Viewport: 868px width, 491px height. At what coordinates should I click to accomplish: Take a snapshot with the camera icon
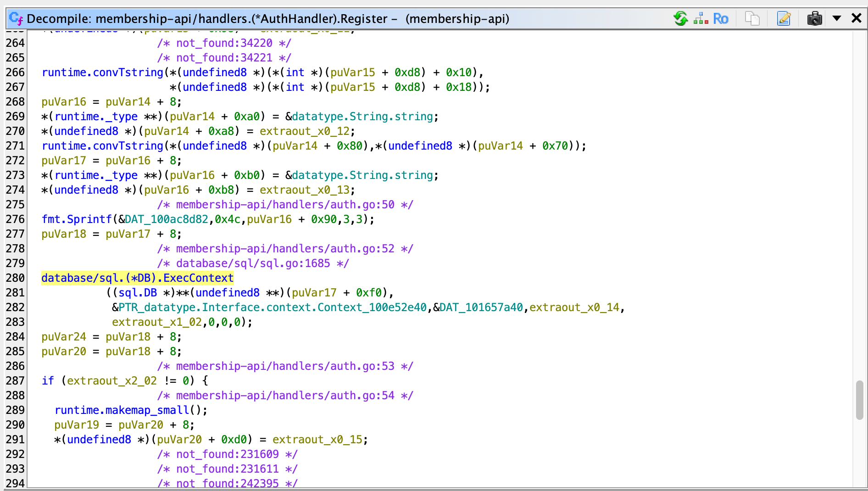coord(814,18)
